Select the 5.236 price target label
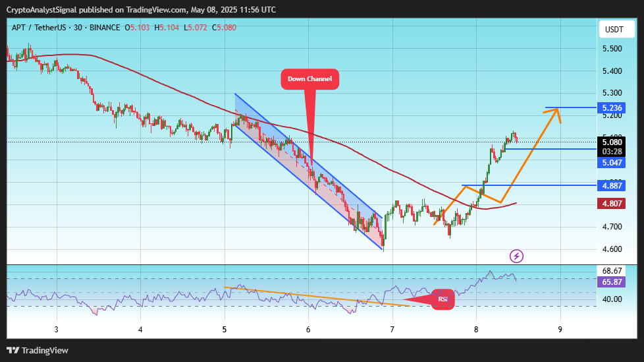 (x=612, y=107)
